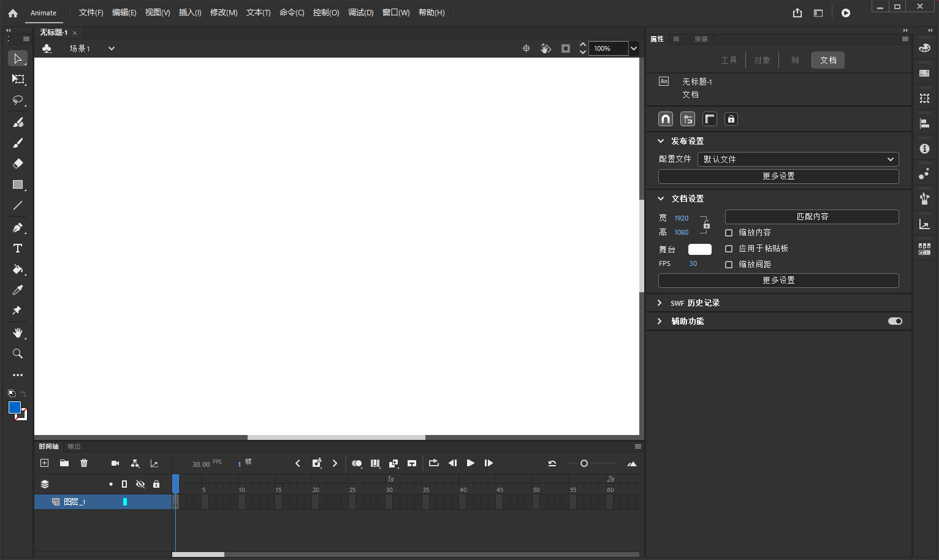Expand the SWF 历史记录 section
Viewport: 939px width, 560px height.
coord(660,302)
